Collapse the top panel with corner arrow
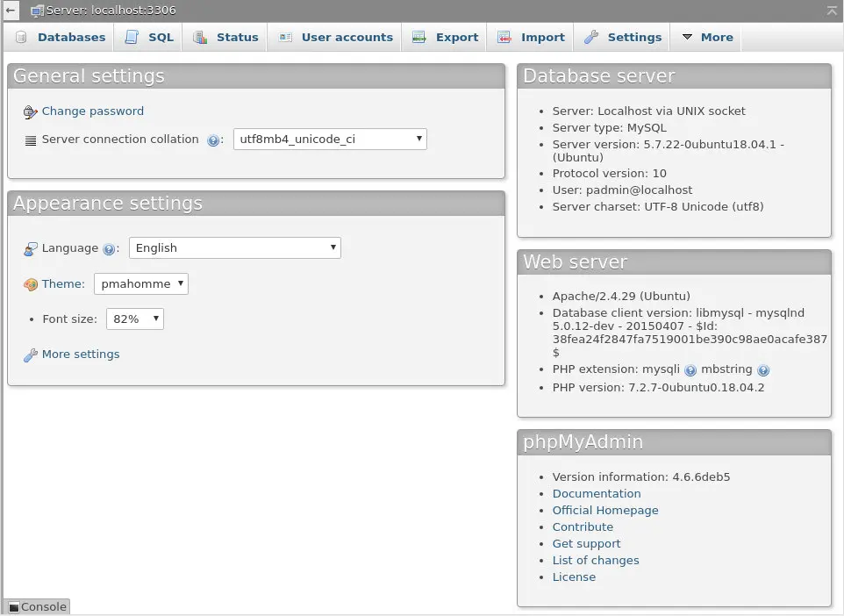 [832, 11]
